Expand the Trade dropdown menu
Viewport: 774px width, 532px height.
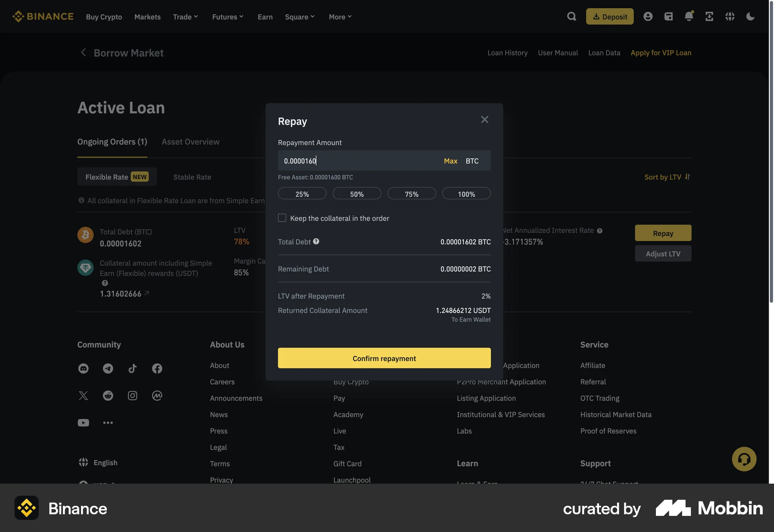click(x=185, y=17)
